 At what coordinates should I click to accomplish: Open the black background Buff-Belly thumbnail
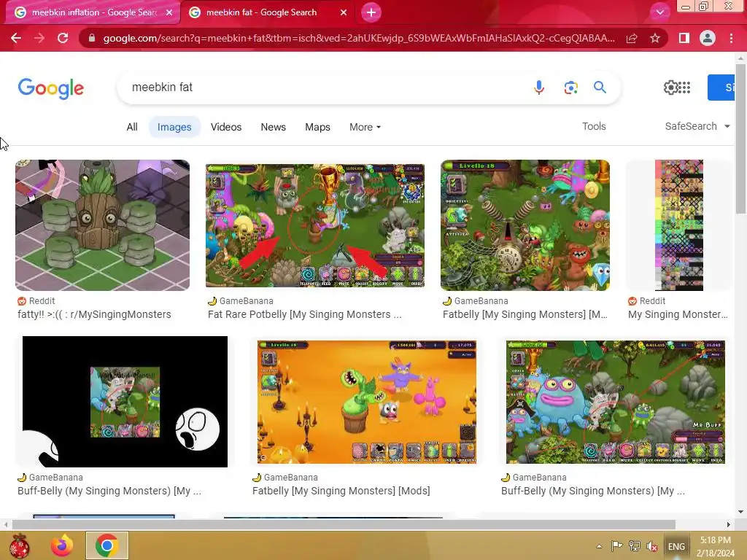click(x=125, y=402)
